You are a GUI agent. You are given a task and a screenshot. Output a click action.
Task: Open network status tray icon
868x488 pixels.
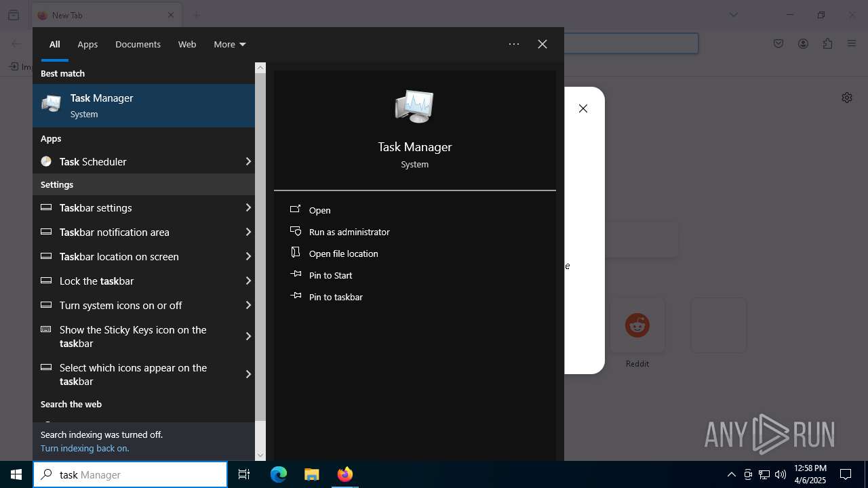pos(764,474)
